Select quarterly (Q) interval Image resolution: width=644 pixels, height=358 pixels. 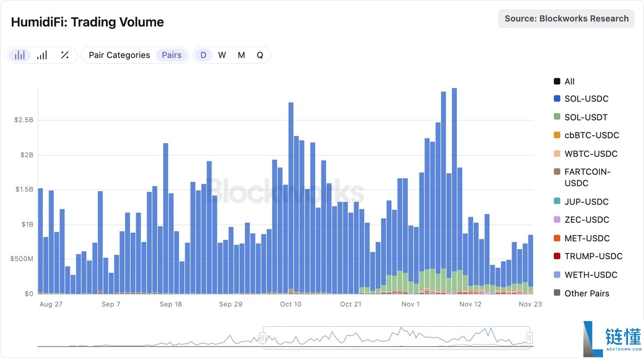point(260,55)
